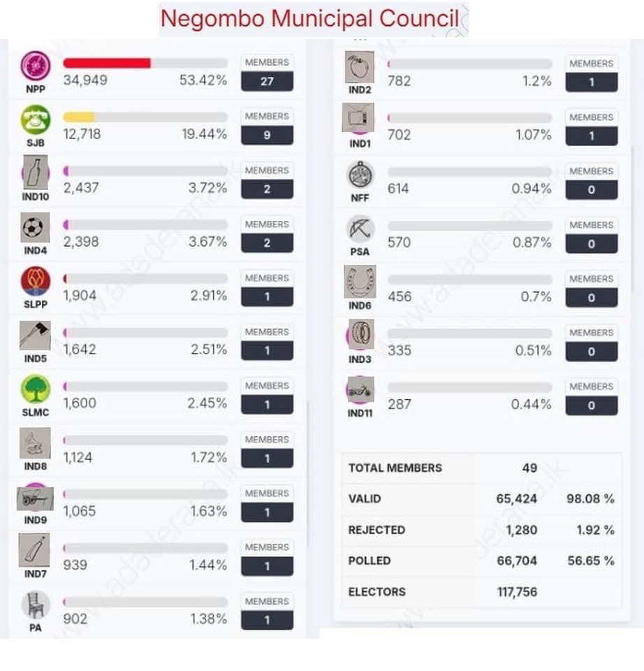This screenshot has height=671, width=644.
Task: Select the NFF party symbol
Action: 360,175
